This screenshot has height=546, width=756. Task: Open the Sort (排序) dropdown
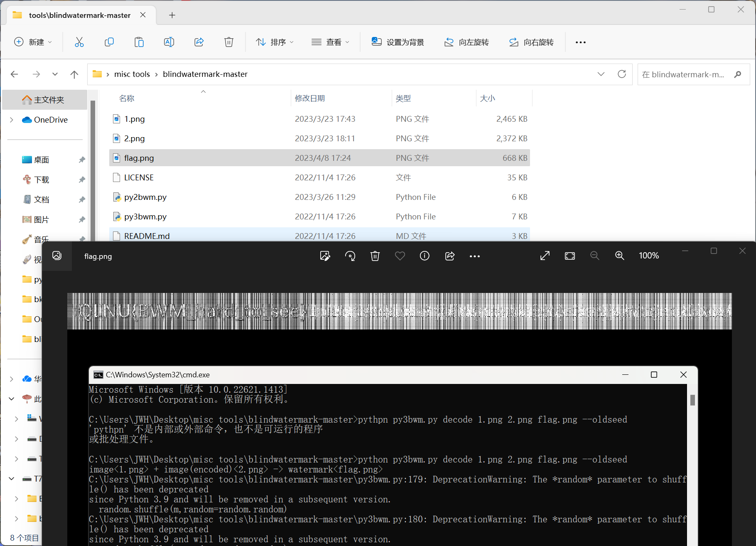[x=275, y=42]
